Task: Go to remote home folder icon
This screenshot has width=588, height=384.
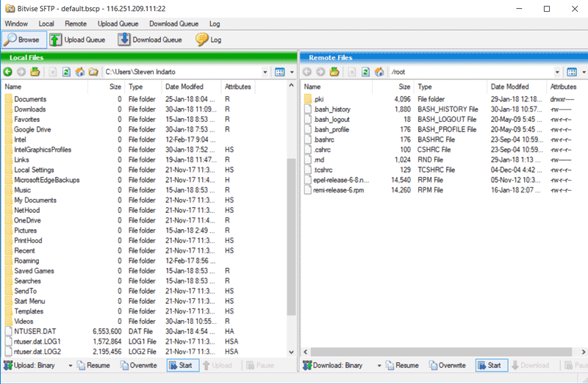Action: (379, 72)
